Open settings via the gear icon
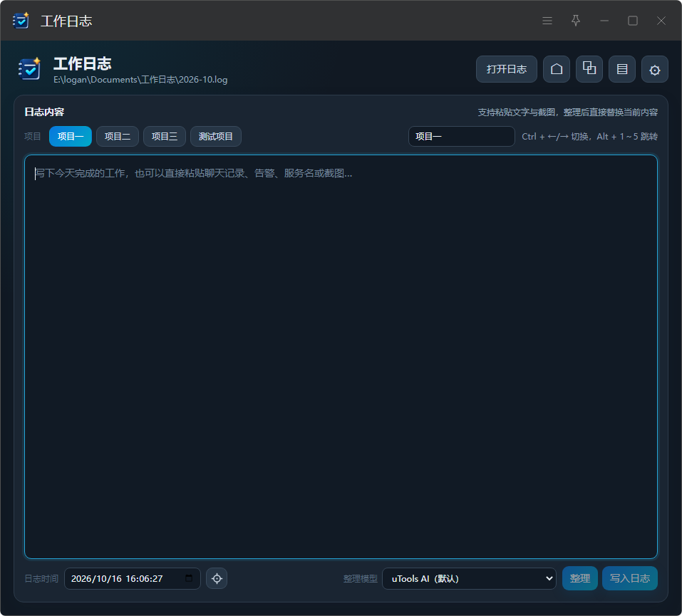This screenshot has width=682, height=616. click(x=655, y=69)
